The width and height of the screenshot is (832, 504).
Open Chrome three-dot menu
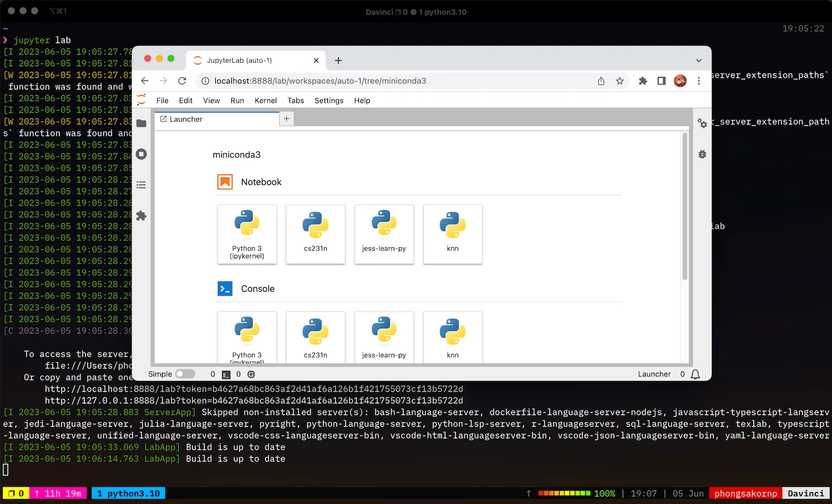point(699,81)
